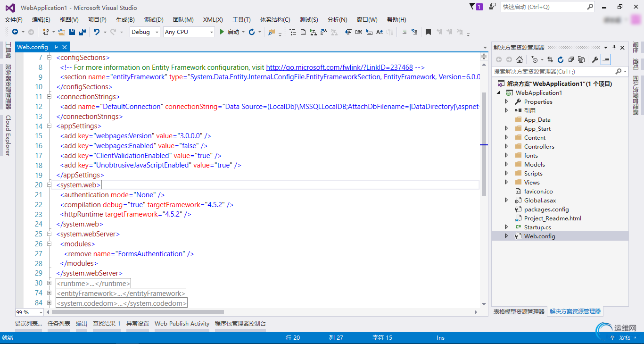
Task: Click the Save All toolbar icon
Action: [x=83, y=32]
